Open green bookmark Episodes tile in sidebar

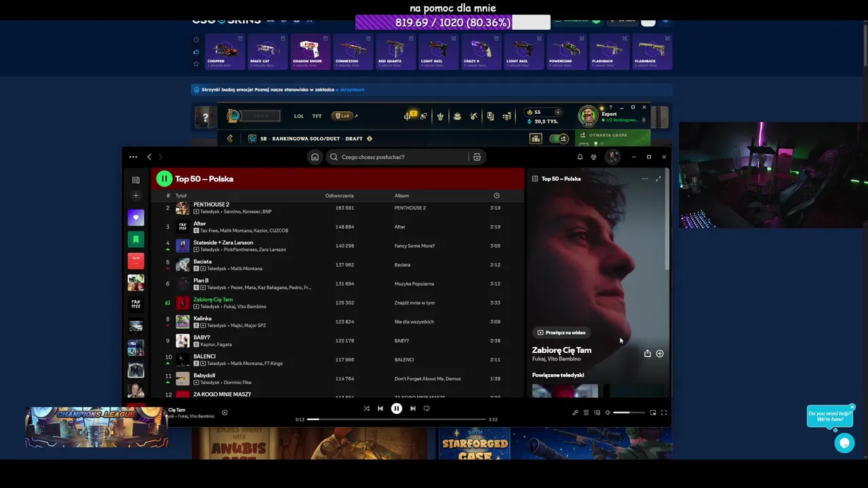coord(136,239)
